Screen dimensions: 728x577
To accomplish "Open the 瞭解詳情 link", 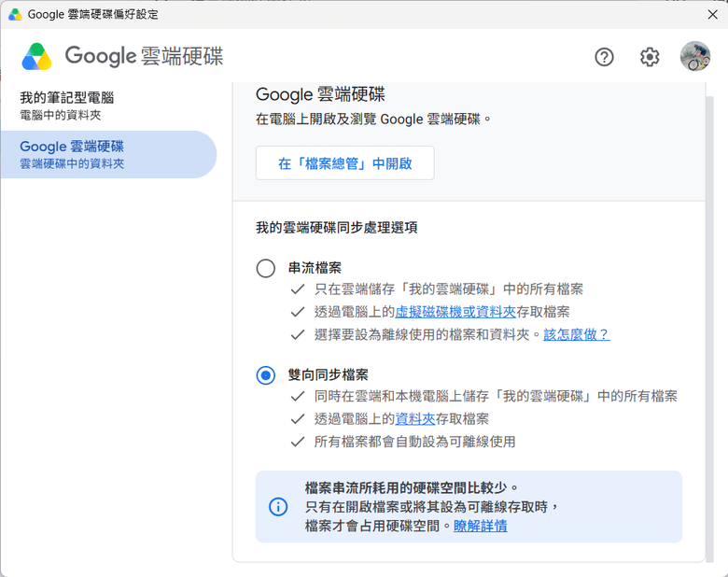I will pyautogui.click(x=480, y=526).
